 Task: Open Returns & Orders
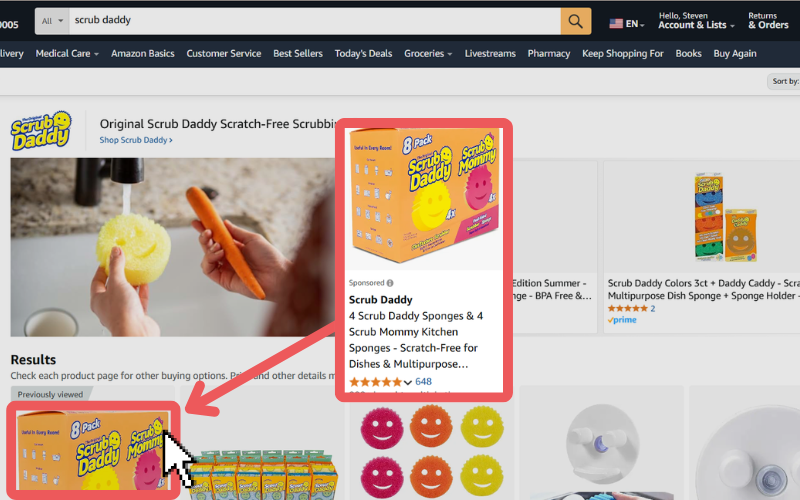(x=768, y=21)
